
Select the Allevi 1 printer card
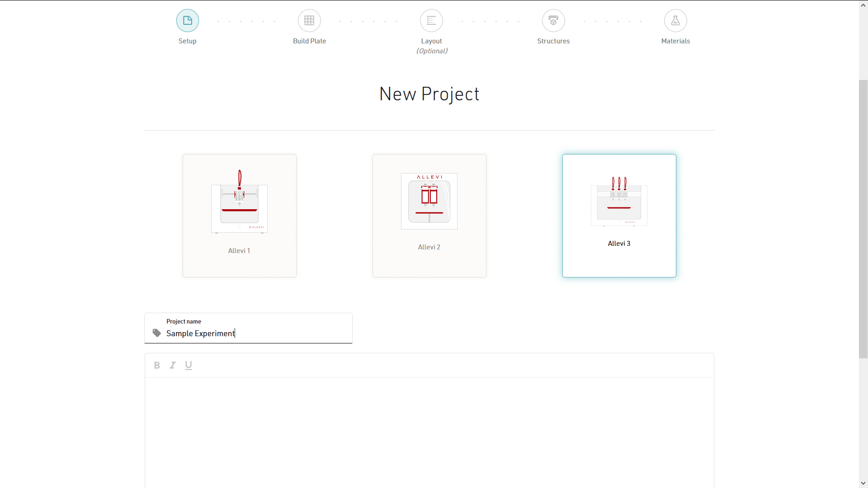[x=240, y=216]
